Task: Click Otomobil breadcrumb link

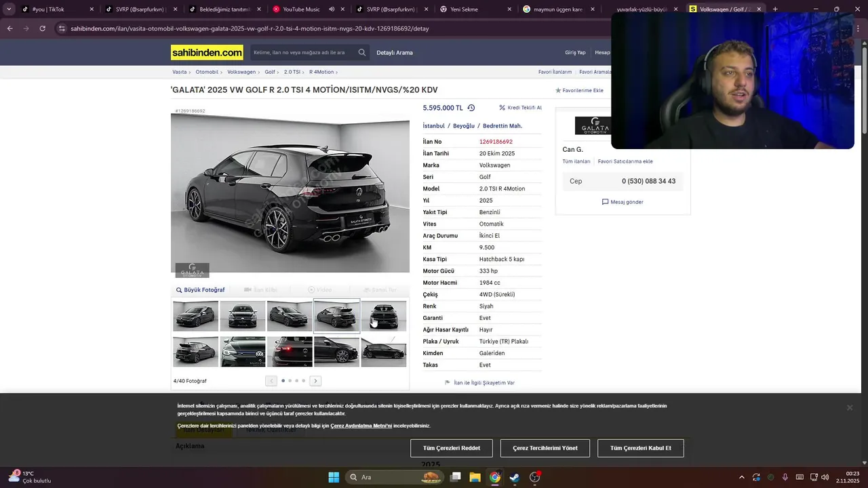Action: tap(207, 72)
